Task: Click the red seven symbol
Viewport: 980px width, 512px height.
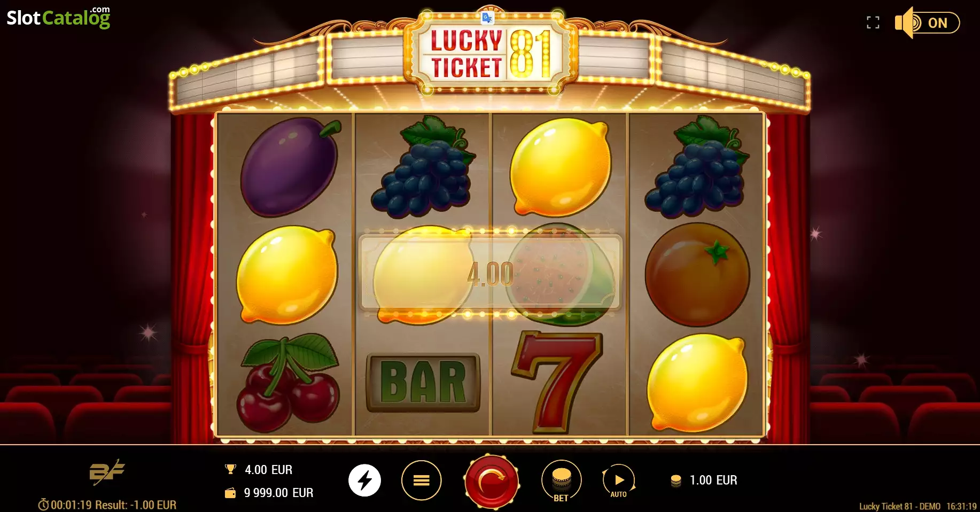Action: tap(557, 382)
